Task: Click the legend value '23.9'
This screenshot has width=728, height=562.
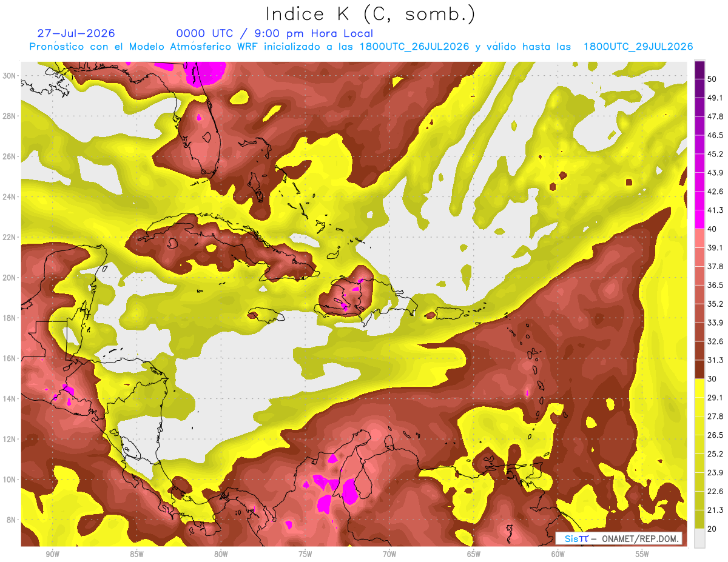Action: 715,472
